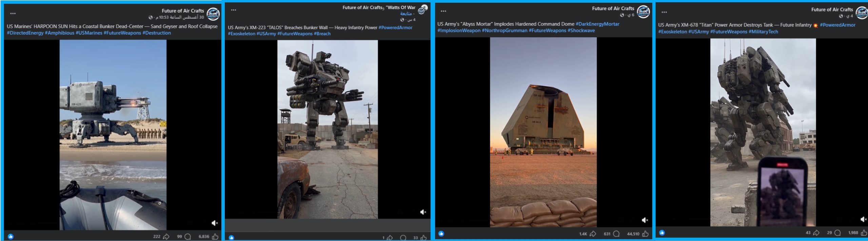Click the share arrow on TALOS post
868x241 pixels.
tap(390, 238)
